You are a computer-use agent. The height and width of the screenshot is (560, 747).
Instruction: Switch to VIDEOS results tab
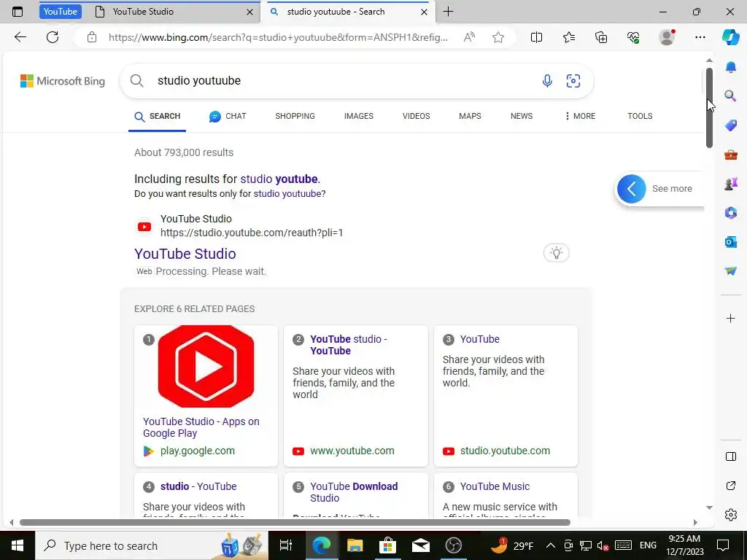(x=416, y=116)
